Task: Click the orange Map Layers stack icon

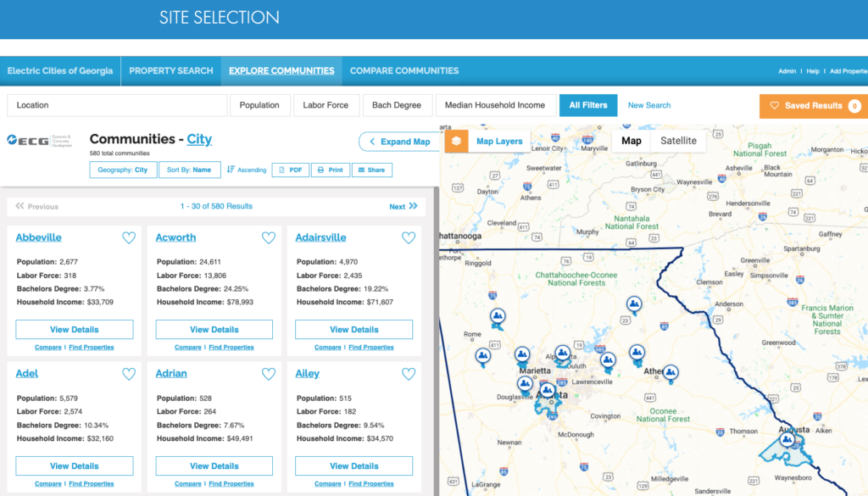Action: click(x=456, y=142)
